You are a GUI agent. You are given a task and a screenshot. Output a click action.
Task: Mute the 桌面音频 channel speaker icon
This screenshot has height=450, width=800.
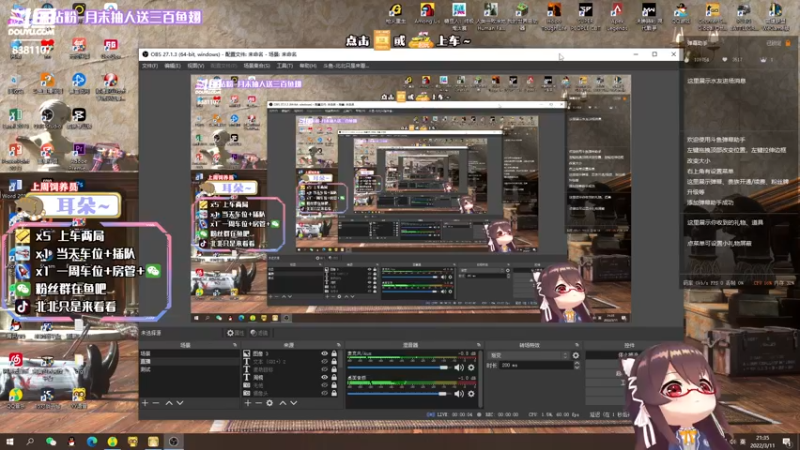coord(459,393)
